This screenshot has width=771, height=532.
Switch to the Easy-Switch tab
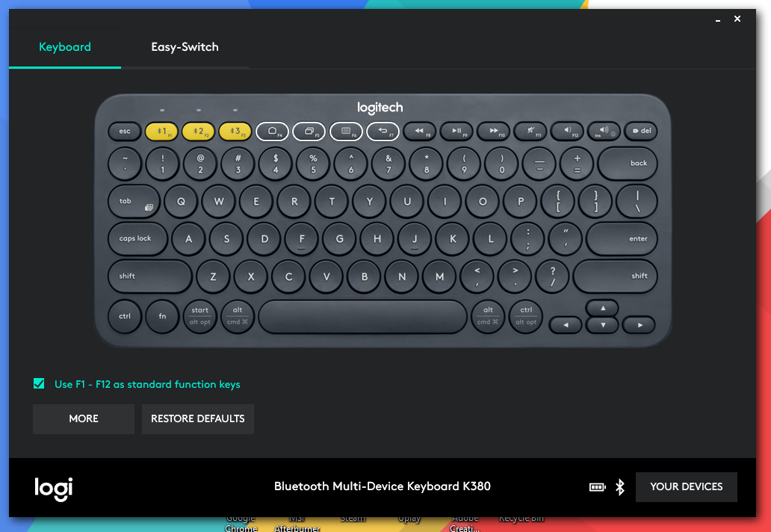(x=185, y=47)
